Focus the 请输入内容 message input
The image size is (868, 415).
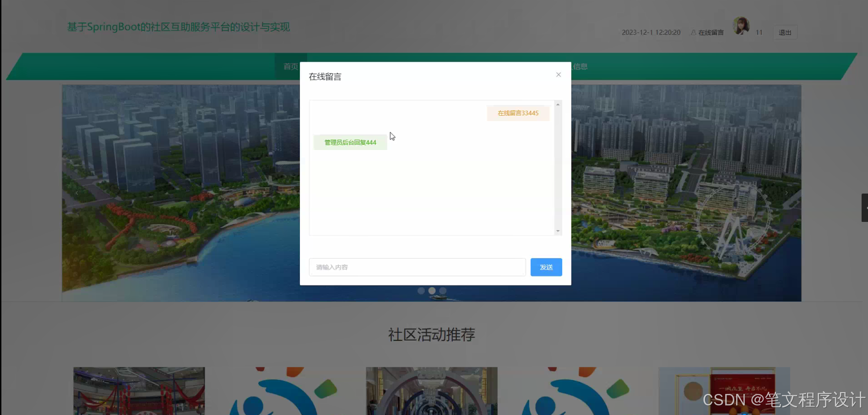pyautogui.click(x=417, y=267)
